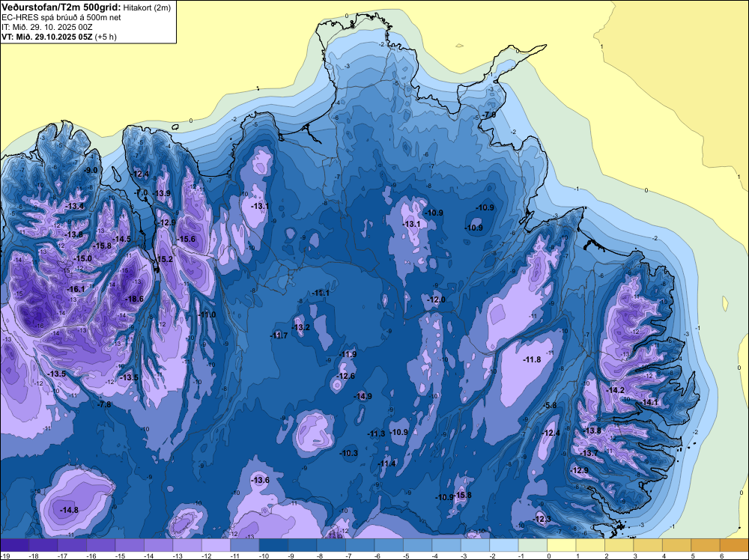Pick the orange legend swatch labeled 6
The height and width of the screenshot is (560, 749).
pyautogui.click(x=734, y=545)
